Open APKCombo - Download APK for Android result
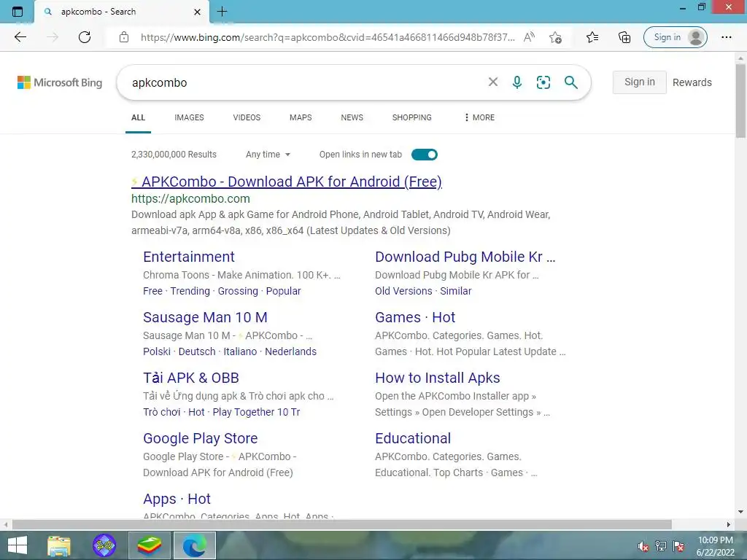Image resolution: width=747 pixels, height=560 pixels. (287, 182)
